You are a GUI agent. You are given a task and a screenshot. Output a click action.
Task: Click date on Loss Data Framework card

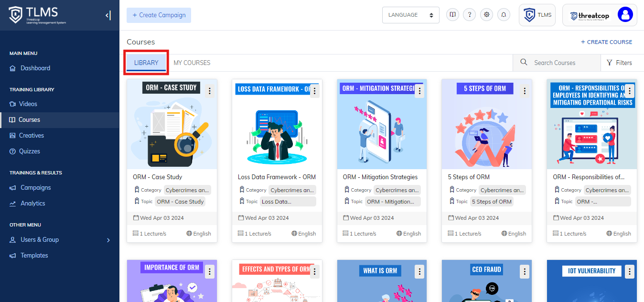(267, 218)
